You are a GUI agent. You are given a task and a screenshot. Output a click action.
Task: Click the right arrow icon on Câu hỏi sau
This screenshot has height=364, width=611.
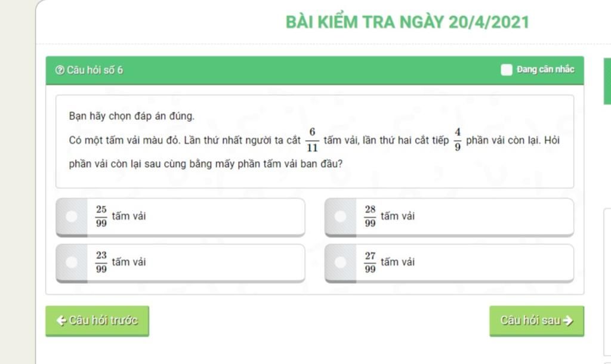coord(568,320)
